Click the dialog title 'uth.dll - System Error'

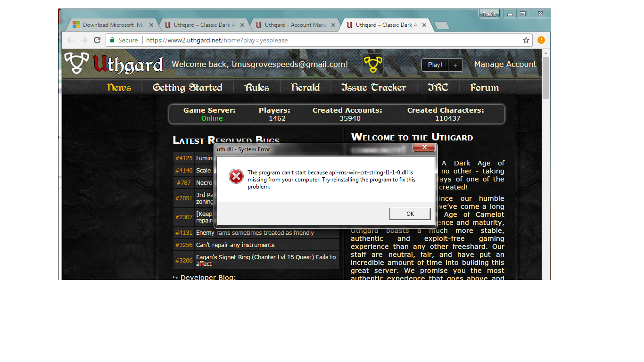click(x=244, y=149)
